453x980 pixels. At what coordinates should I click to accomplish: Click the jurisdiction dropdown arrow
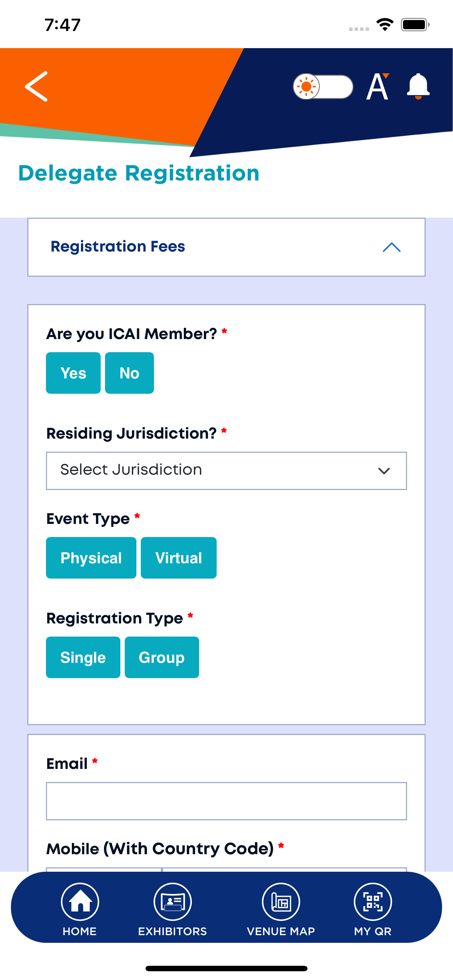tap(384, 471)
